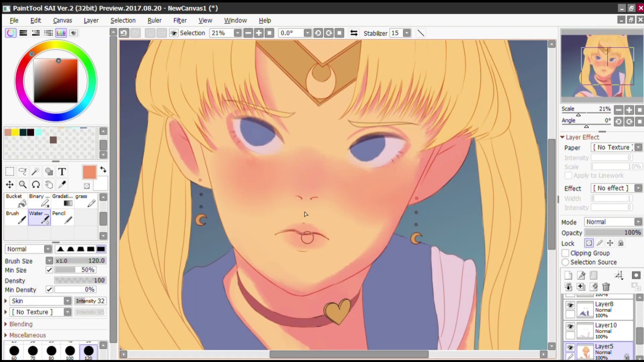Open the rotation angle dropdown
This screenshot has height=362, width=644.
coord(307,33)
